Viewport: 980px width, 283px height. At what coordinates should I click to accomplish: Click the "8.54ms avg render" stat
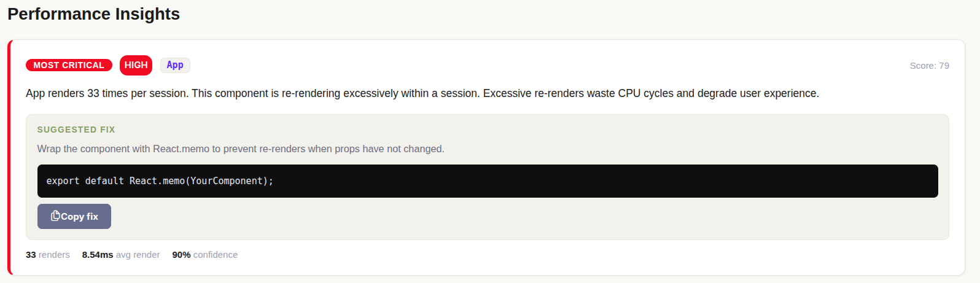[121, 255]
